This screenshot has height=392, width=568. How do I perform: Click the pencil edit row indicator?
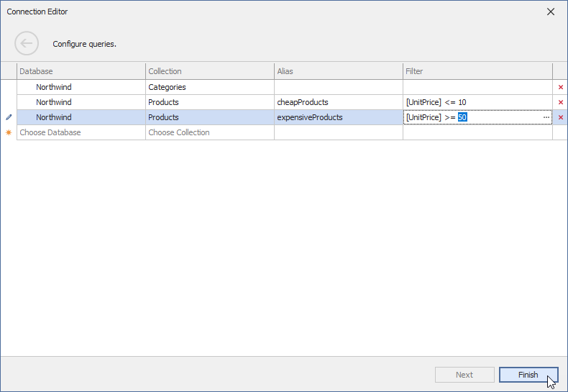(9, 117)
